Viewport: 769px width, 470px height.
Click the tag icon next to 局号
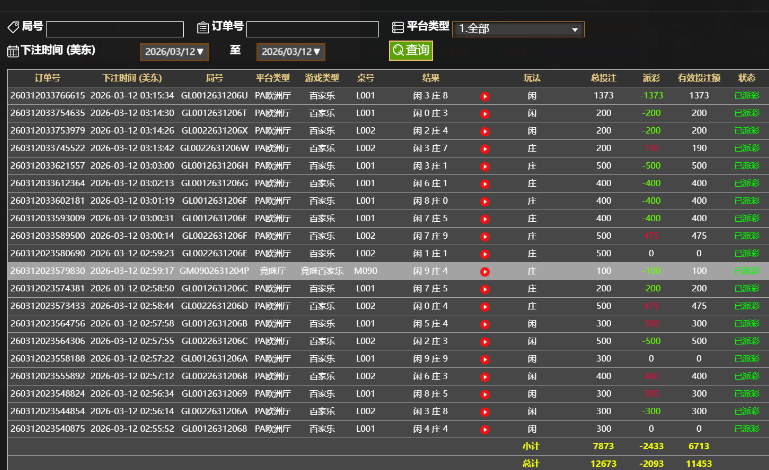[x=13, y=27]
